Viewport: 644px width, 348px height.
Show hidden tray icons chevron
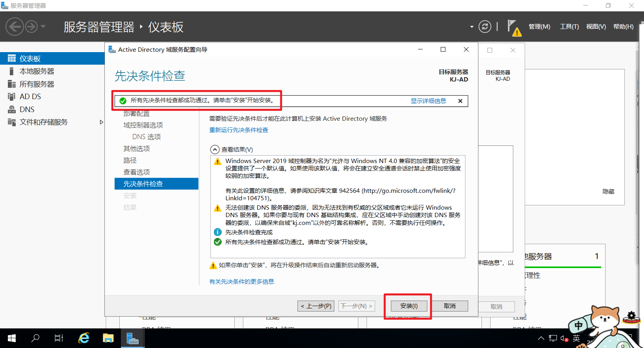(541, 338)
